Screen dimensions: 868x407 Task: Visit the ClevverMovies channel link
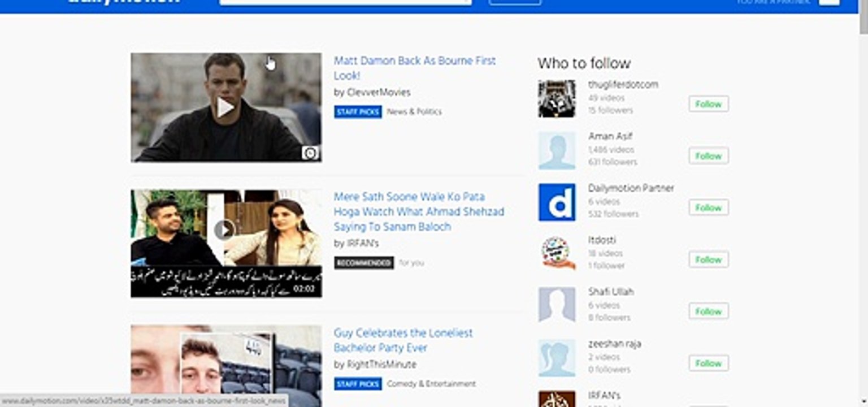click(x=379, y=92)
